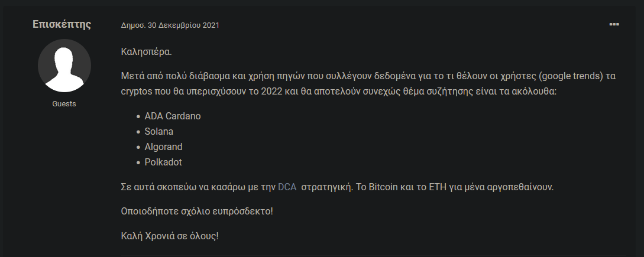This screenshot has height=257, width=644.
Task: Click the Solana list entry
Action: point(158,131)
